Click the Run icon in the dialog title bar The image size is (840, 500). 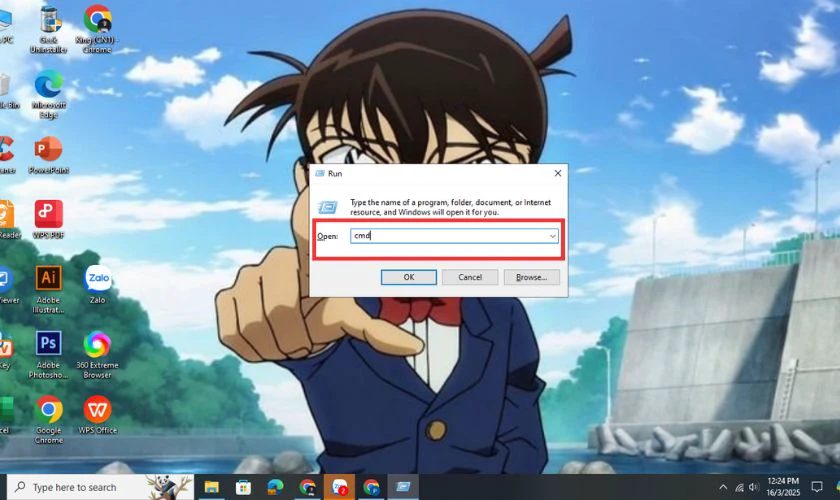coord(320,174)
